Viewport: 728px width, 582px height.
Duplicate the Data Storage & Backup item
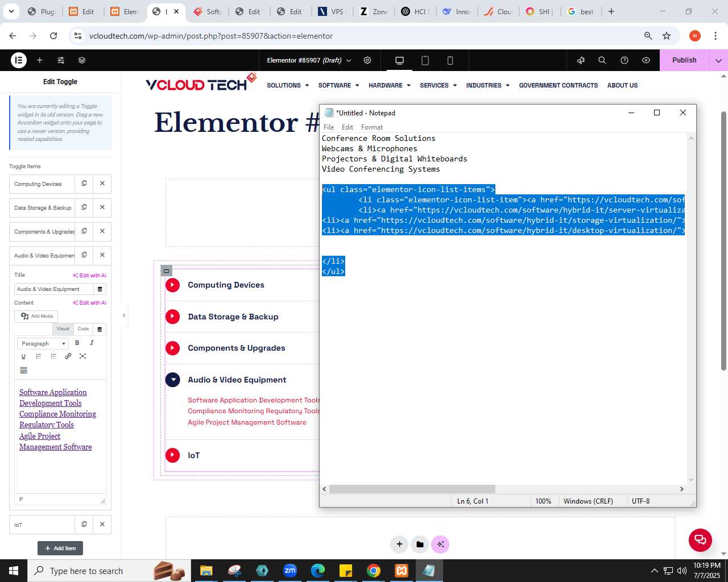pos(84,207)
